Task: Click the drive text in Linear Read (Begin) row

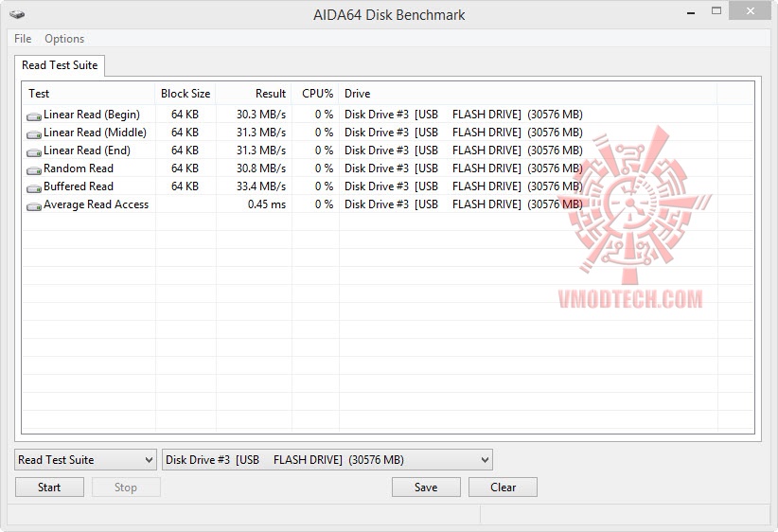Action: [x=464, y=115]
